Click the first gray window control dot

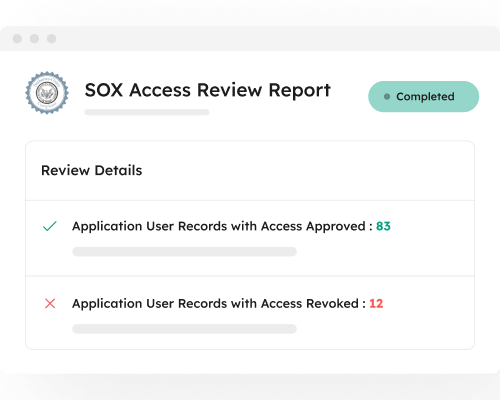pyautogui.click(x=17, y=39)
